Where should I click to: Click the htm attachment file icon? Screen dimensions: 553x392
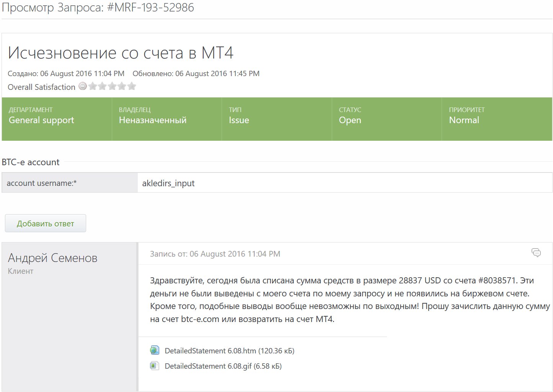click(155, 350)
